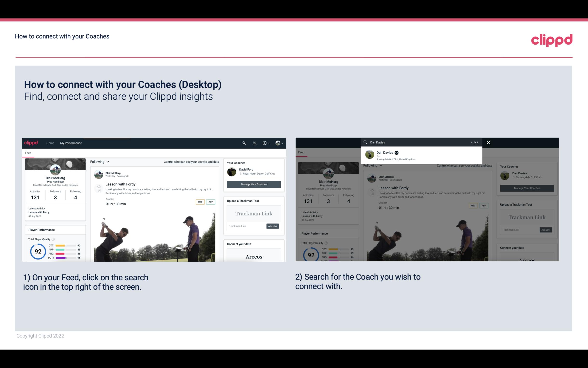This screenshot has width=588, height=368.
Task: Click the Add Link button for Trackman
Action: (x=273, y=226)
